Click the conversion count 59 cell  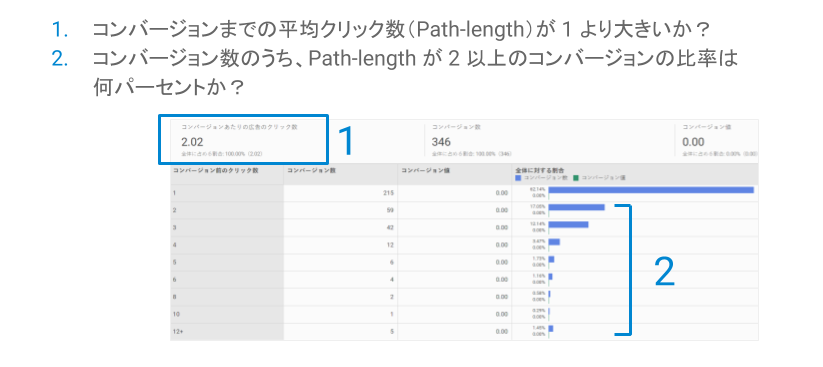(x=341, y=211)
